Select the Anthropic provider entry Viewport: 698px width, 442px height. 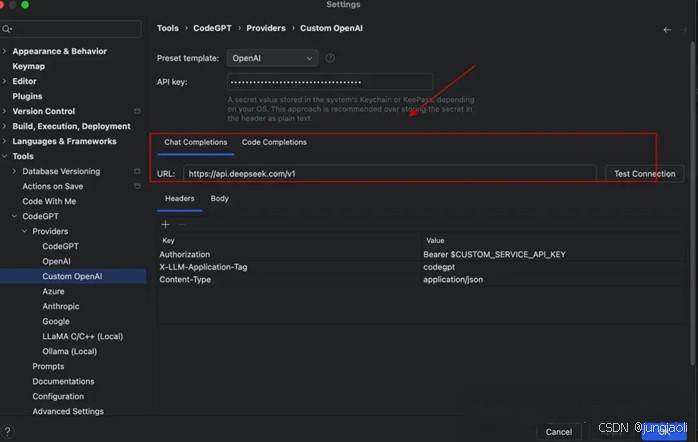(61, 306)
